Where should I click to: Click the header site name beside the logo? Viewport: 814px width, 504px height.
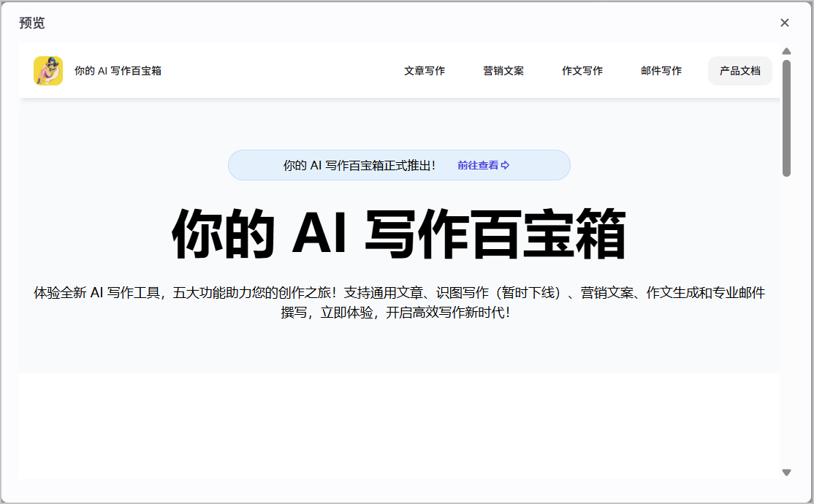coord(118,71)
